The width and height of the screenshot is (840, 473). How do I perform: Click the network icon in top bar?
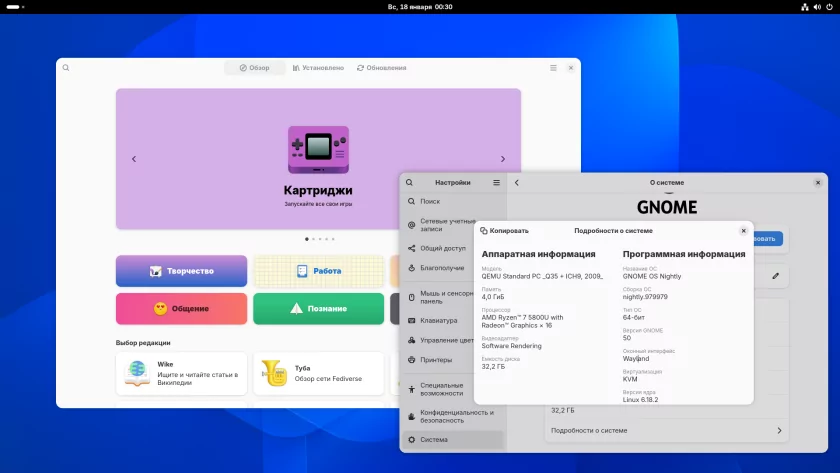803,7
